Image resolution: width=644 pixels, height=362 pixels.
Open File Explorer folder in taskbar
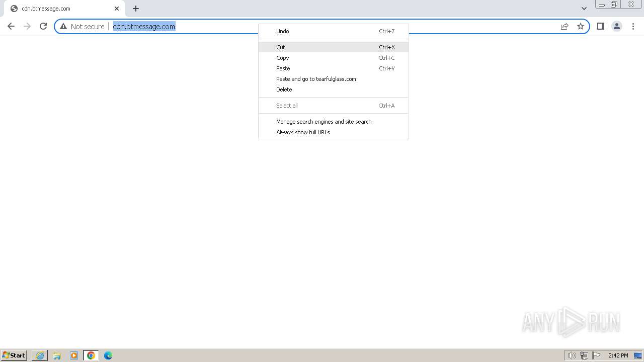tap(57, 355)
